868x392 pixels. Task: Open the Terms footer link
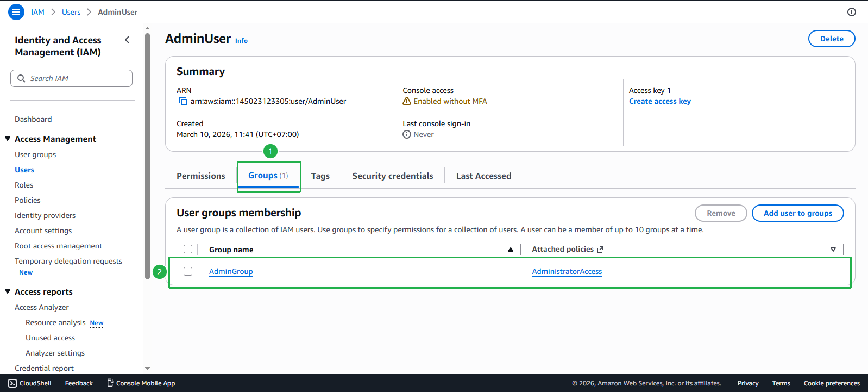[x=781, y=383]
